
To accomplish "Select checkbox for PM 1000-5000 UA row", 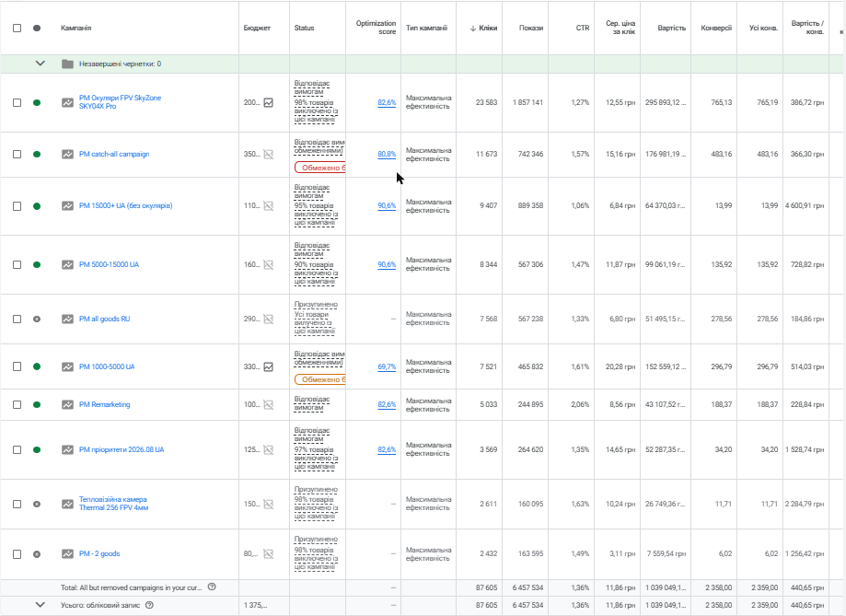I will click(17, 366).
